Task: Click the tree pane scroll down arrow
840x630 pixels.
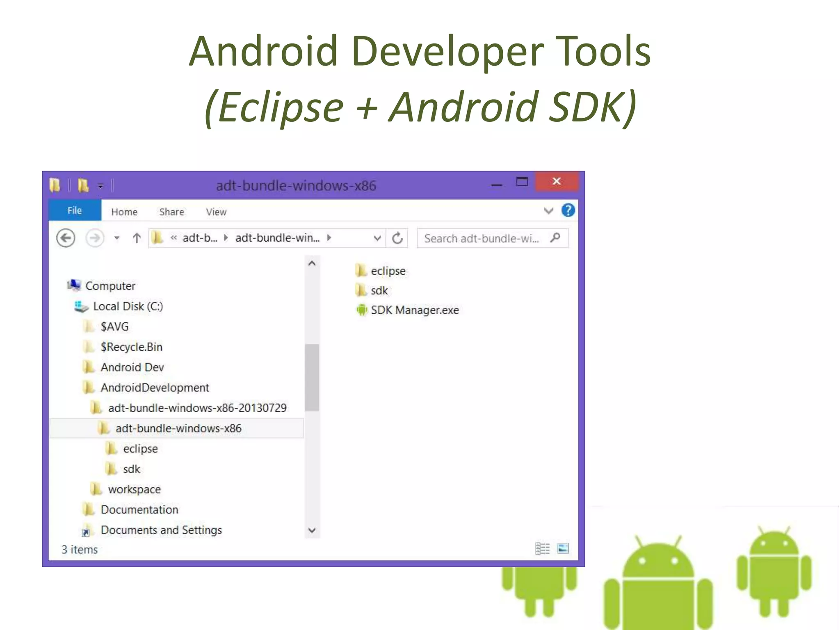Action: tap(312, 530)
